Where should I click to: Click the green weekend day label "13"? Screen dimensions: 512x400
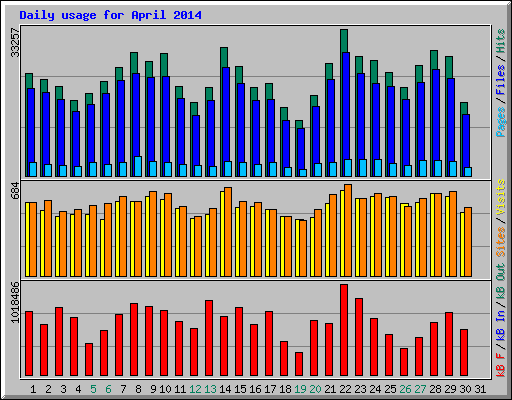coord(210,389)
